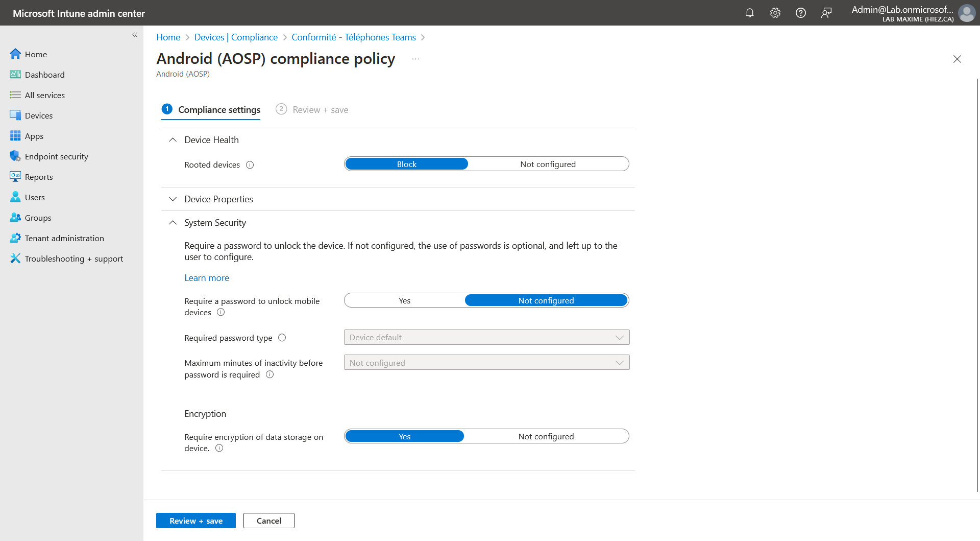This screenshot has height=541, width=980.
Task: Switch to the Review + save tab
Action: point(320,110)
